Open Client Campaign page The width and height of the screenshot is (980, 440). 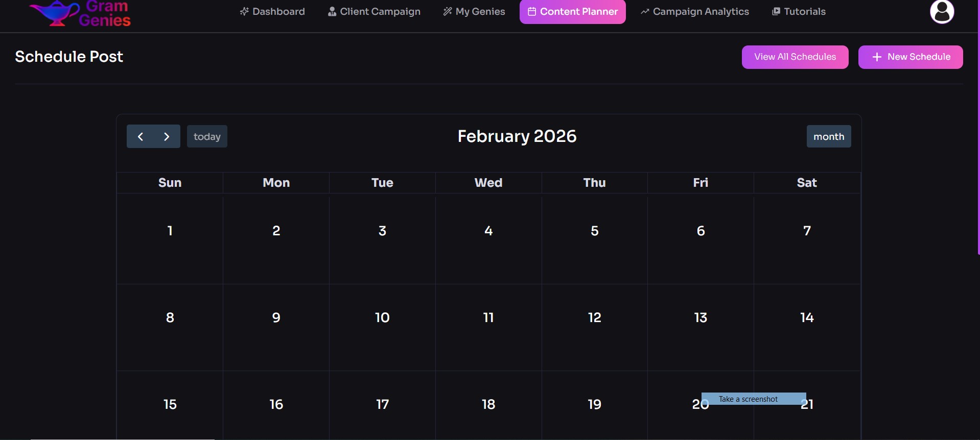coord(374,11)
